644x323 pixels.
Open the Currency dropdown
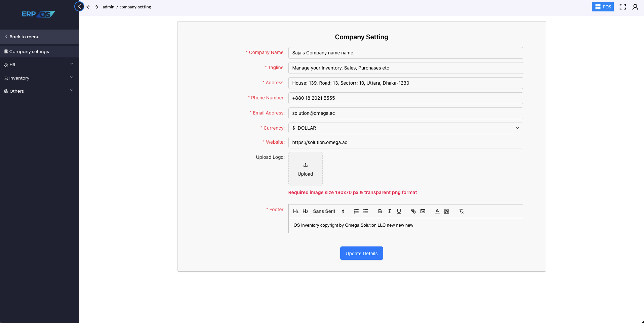[405, 128]
